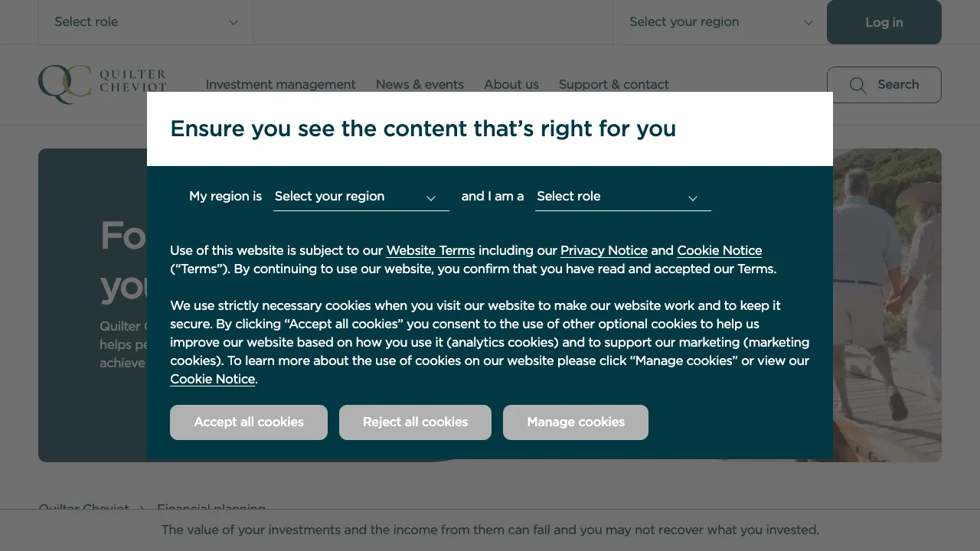
Task: Click chevron on top bar region selector
Action: click(x=808, y=22)
